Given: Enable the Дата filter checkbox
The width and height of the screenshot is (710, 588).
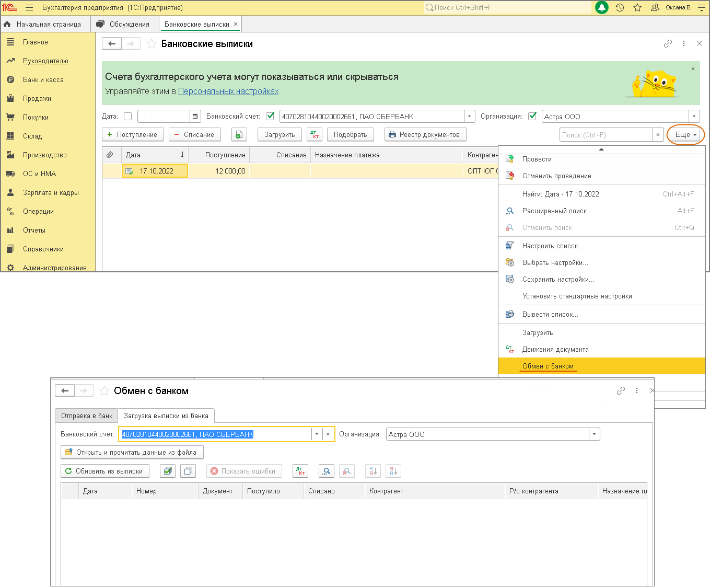Looking at the screenshot, I should point(127,117).
